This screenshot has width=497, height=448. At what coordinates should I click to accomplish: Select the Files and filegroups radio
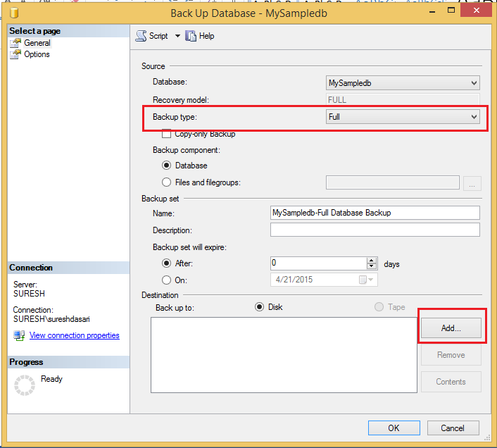coord(166,182)
